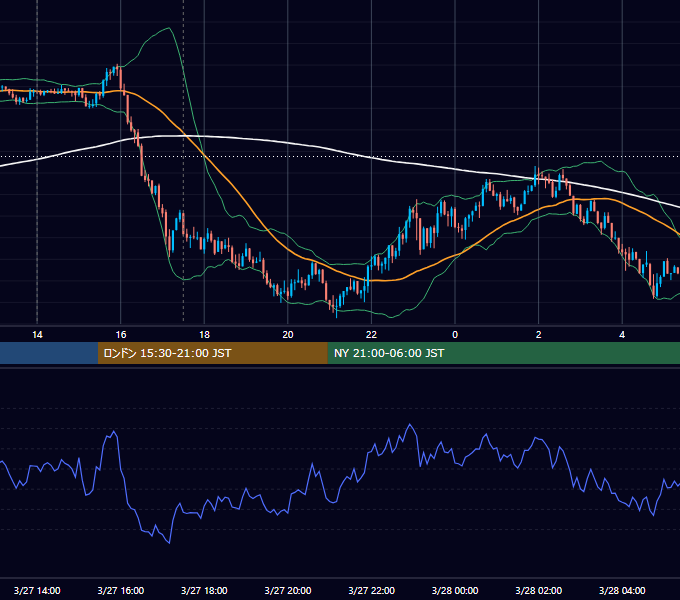Click the upper Bollinger band peak near 17:00
The width and height of the screenshot is (680, 600).
click(169, 28)
